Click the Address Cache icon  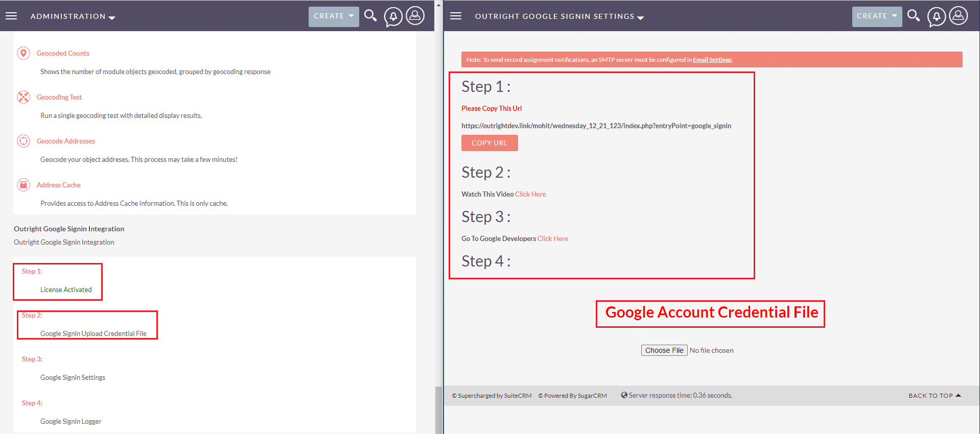tap(24, 185)
